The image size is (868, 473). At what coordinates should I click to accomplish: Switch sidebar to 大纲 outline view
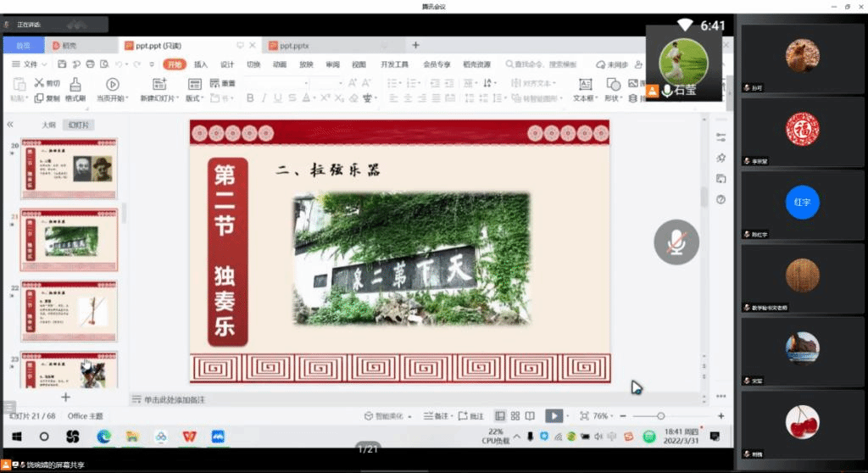click(50, 125)
